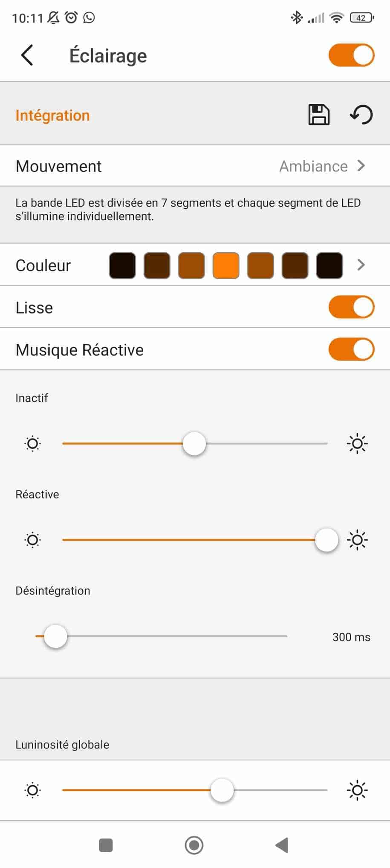Tap the back arrow next to Éclairage
This screenshot has width=390, height=868.
click(x=27, y=55)
